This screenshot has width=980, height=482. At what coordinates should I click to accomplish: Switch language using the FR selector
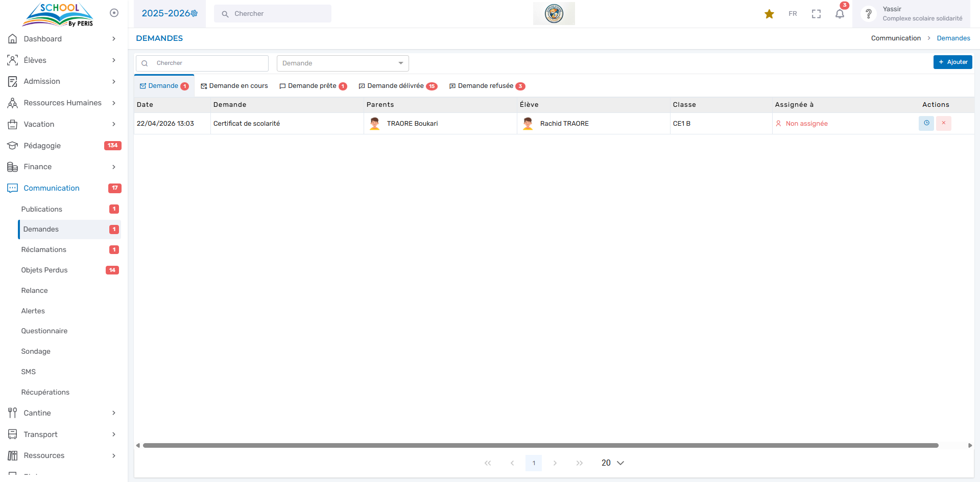tap(793, 14)
